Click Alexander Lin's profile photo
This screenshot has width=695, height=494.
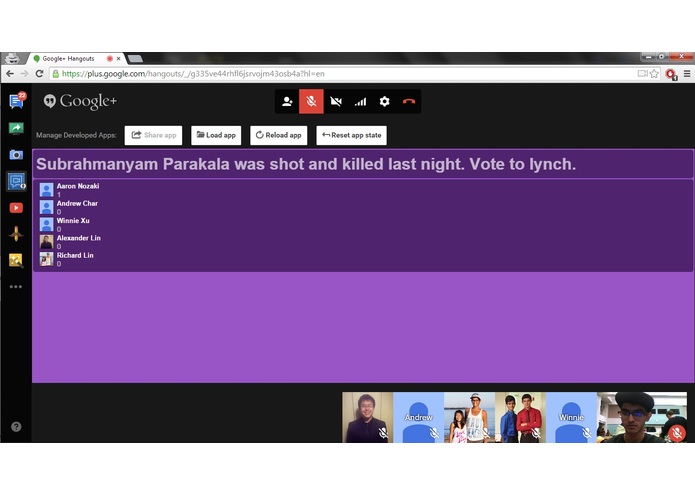pos(47,241)
